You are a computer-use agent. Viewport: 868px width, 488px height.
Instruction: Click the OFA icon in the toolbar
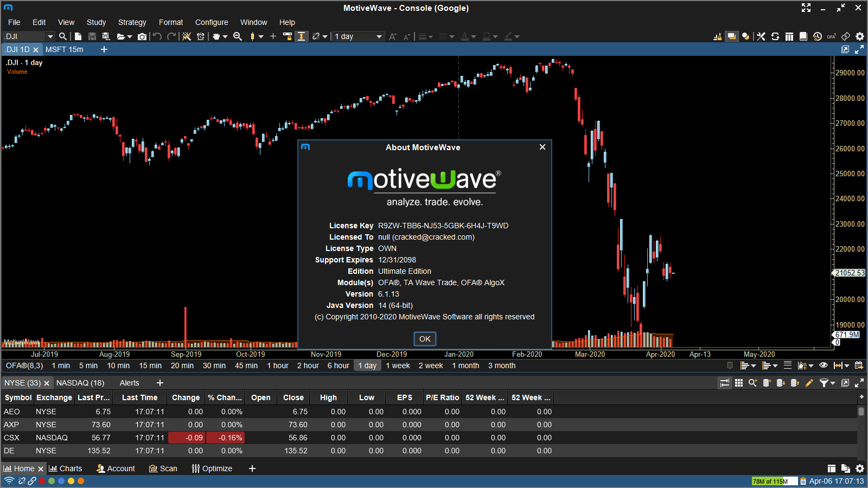click(x=832, y=36)
